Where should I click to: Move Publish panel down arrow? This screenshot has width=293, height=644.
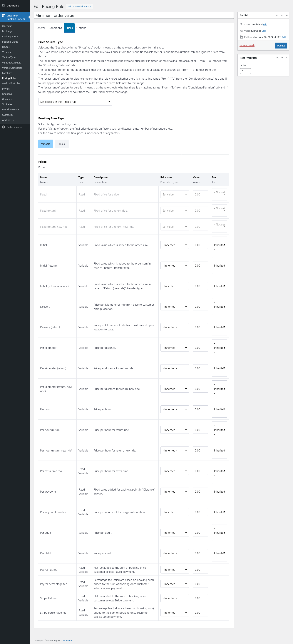(x=282, y=15)
